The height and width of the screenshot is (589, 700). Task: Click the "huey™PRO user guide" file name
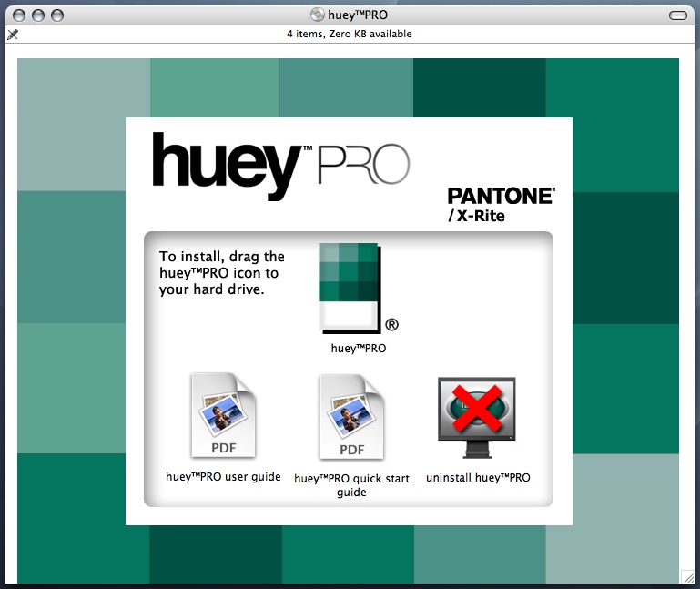coord(223,477)
